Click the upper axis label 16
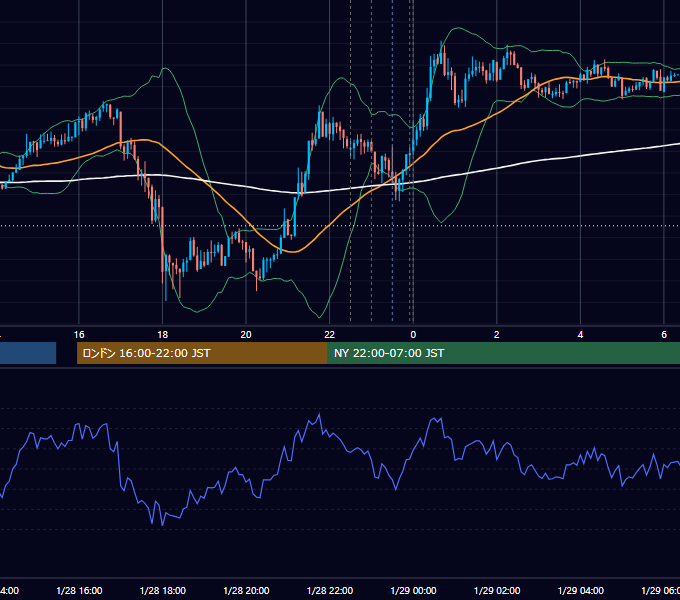 79,335
